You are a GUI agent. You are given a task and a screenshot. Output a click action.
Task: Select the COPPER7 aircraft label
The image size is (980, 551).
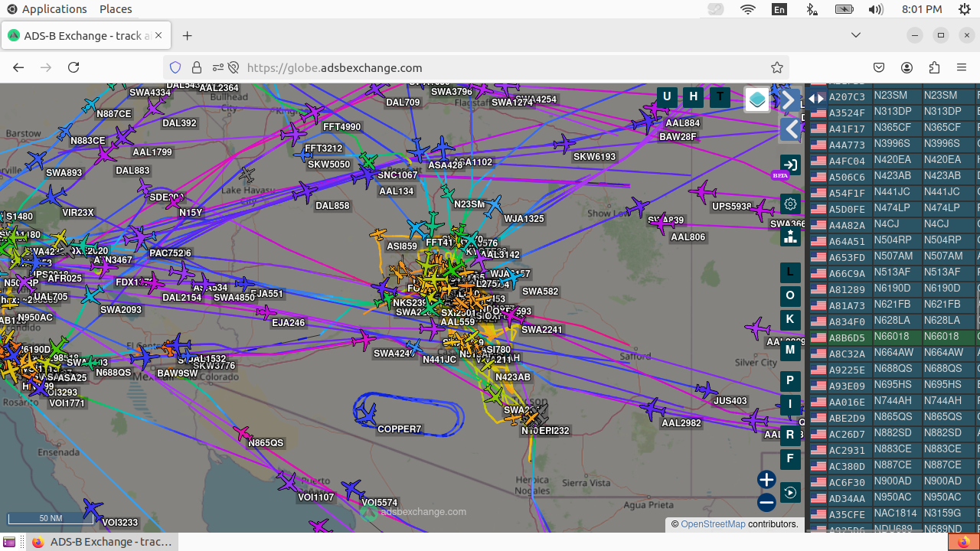point(400,429)
